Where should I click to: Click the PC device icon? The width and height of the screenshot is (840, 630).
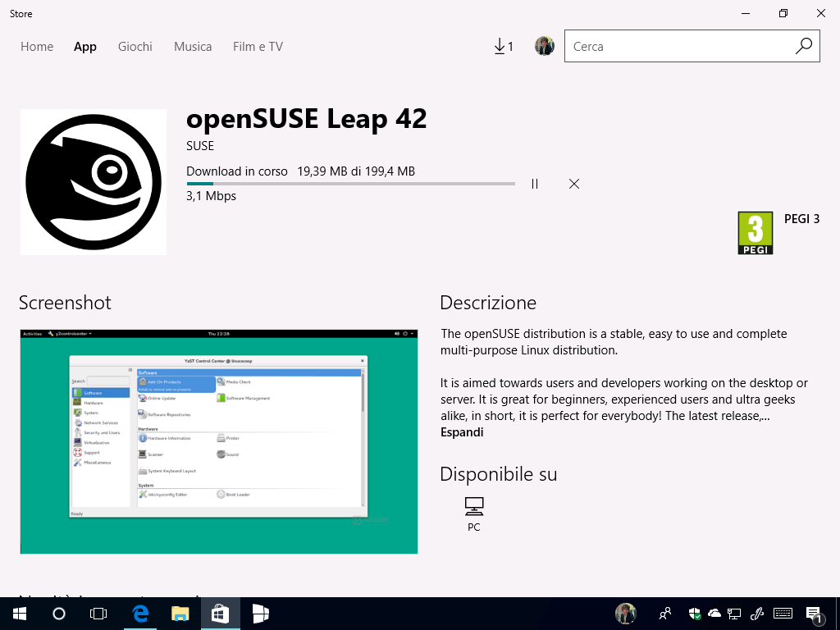coord(474,506)
